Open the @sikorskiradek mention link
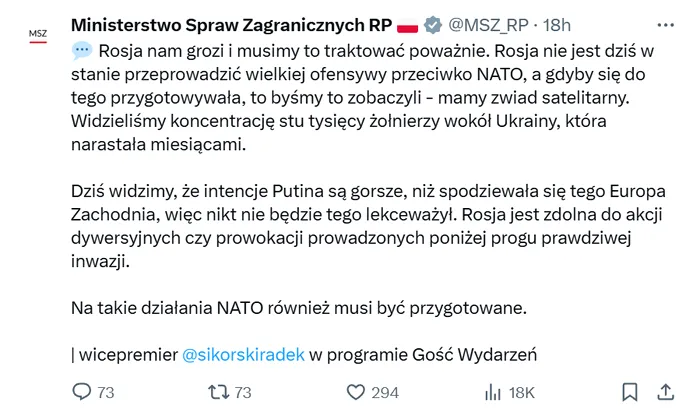700x416 pixels. 243,355
